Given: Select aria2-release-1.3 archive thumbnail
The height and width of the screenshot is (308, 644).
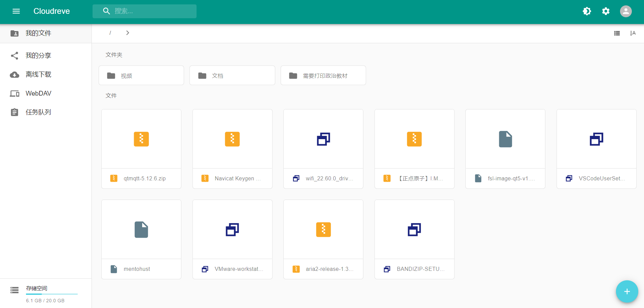Looking at the screenshot, I should pos(323,230).
